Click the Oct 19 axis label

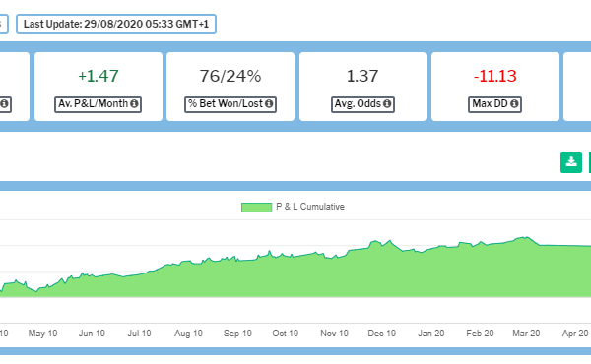point(286,334)
